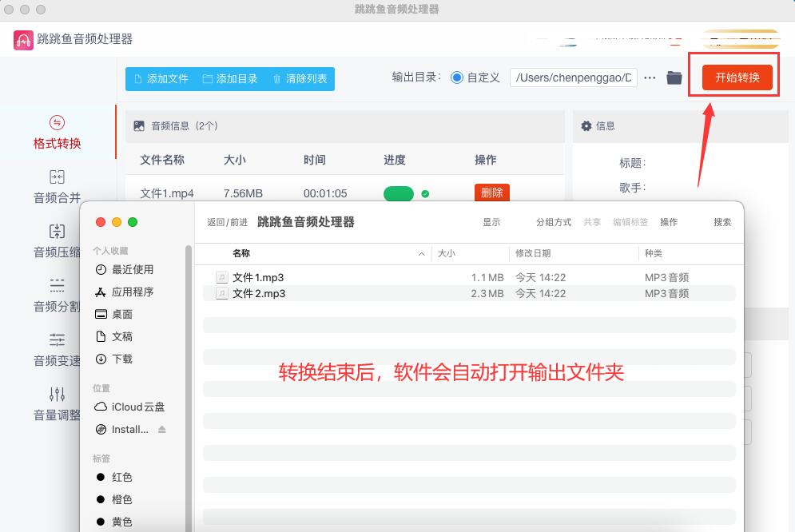This screenshot has width=795, height=532.
Task: Click the 添加文件 add file button
Action: (x=161, y=78)
